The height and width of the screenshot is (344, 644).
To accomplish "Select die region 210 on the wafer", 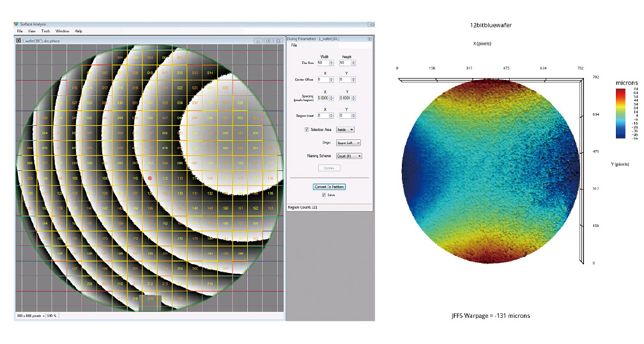I will click(x=120, y=284).
